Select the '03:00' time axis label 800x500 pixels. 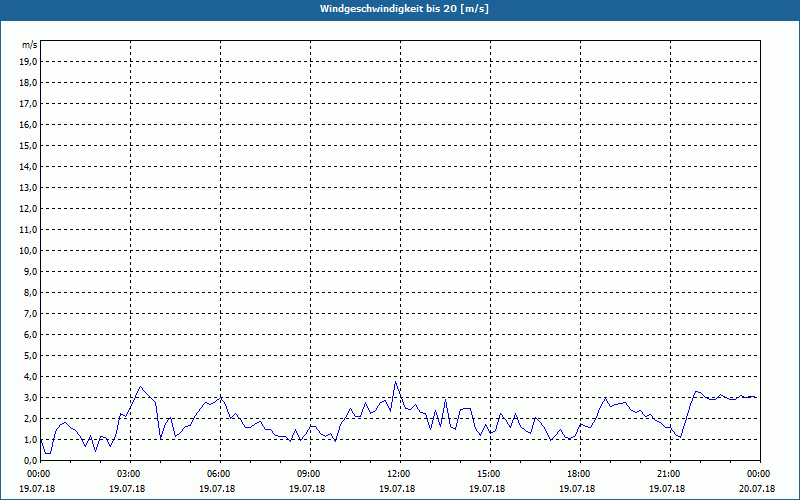(131, 474)
